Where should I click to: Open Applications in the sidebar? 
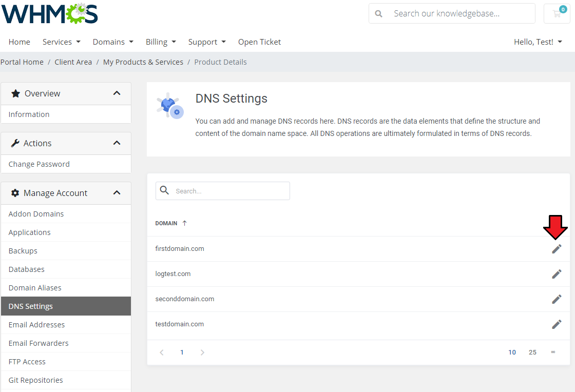[66, 232]
